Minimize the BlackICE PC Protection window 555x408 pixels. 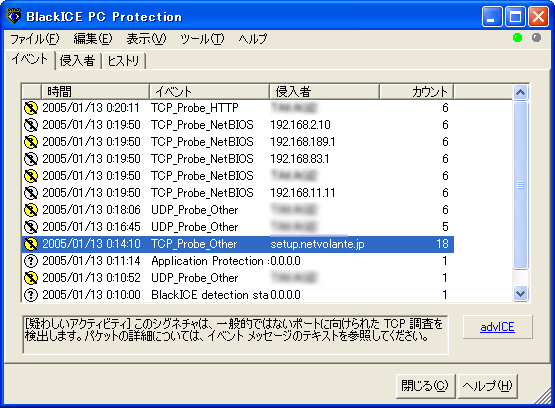tap(492, 16)
